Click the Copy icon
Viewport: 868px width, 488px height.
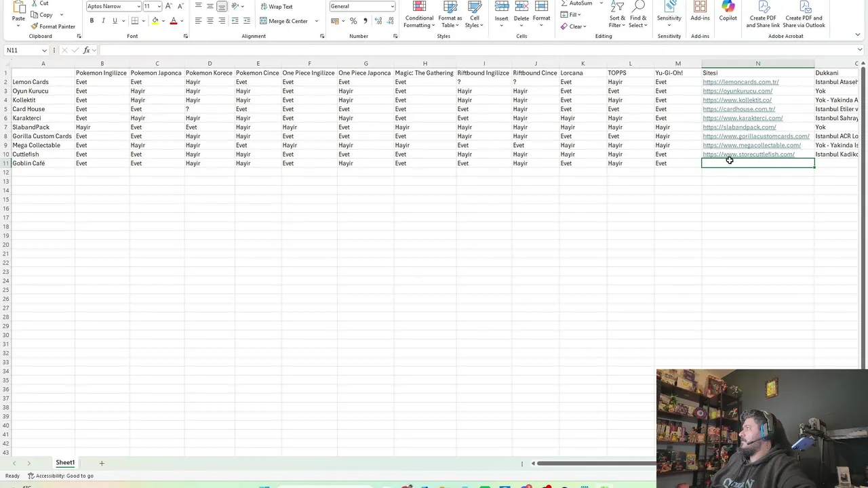(35, 15)
